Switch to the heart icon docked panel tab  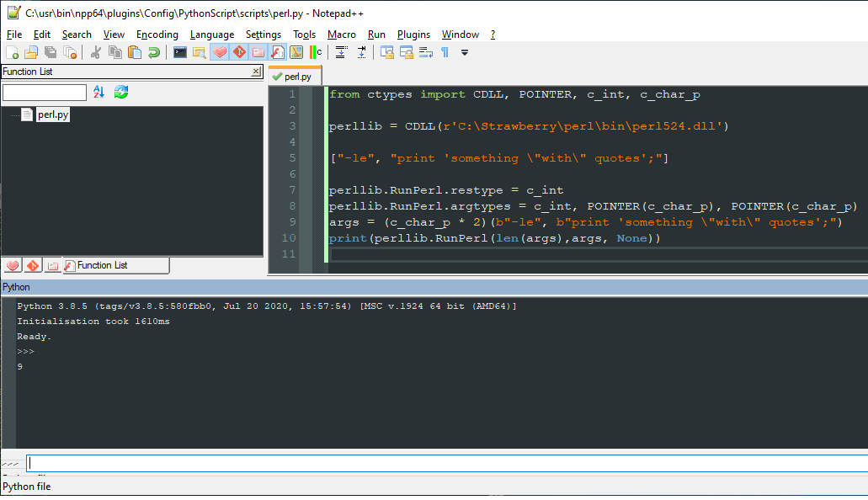tap(13, 266)
